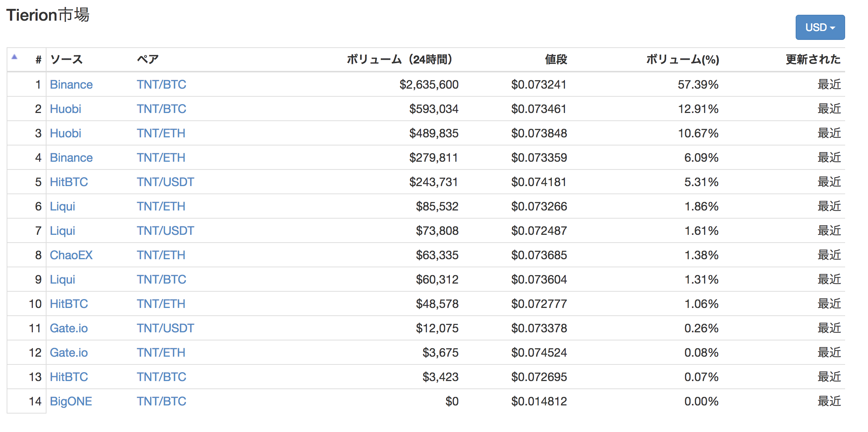Viewport: 868px width, 432px height.
Task: Open the Liqui link in row 7
Action: tap(62, 231)
